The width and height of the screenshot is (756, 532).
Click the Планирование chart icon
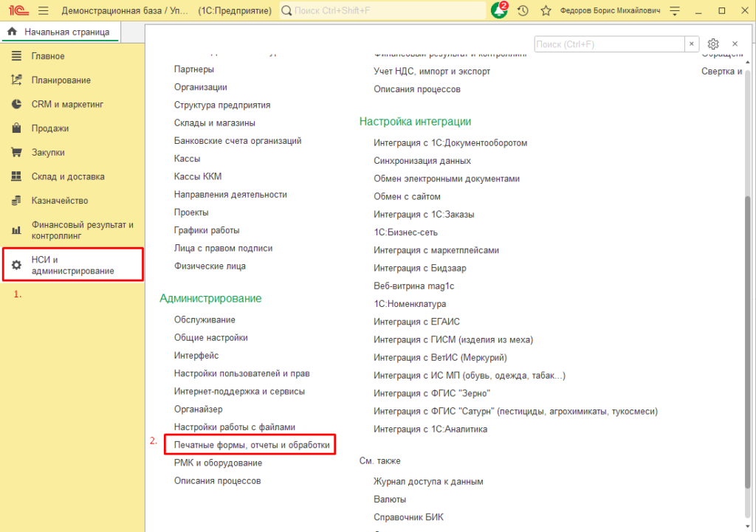coord(16,80)
